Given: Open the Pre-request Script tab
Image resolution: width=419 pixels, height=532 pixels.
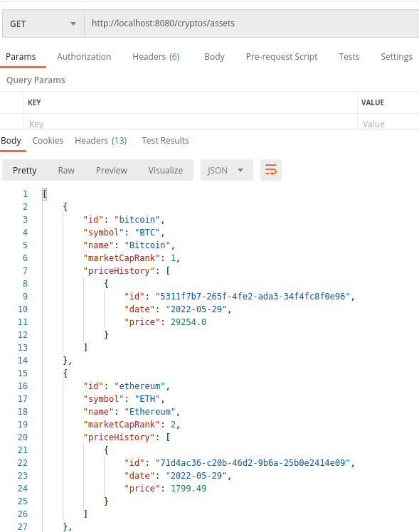Looking at the screenshot, I should coord(282,57).
